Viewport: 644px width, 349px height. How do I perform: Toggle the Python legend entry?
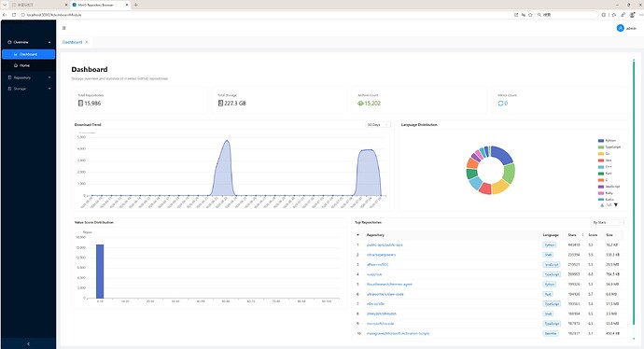point(607,140)
